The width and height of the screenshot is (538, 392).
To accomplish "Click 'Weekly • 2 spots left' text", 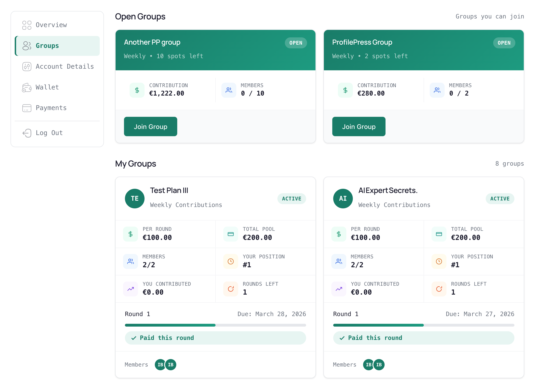I will pos(370,56).
